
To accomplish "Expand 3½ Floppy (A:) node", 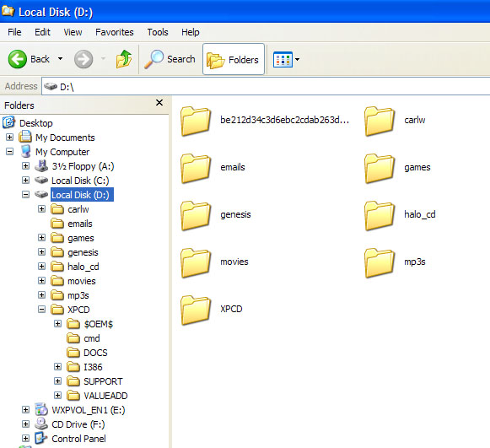I will pyautogui.click(x=25, y=166).
